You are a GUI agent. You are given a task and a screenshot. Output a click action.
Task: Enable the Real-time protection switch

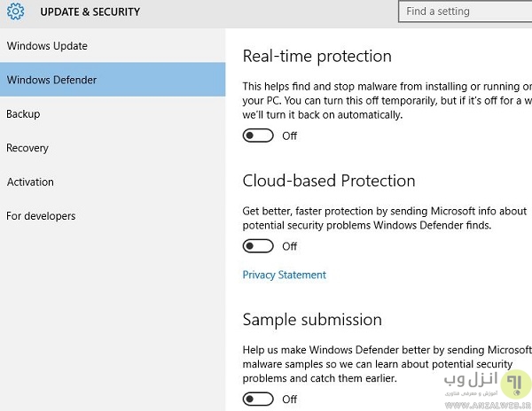(258, 136)
